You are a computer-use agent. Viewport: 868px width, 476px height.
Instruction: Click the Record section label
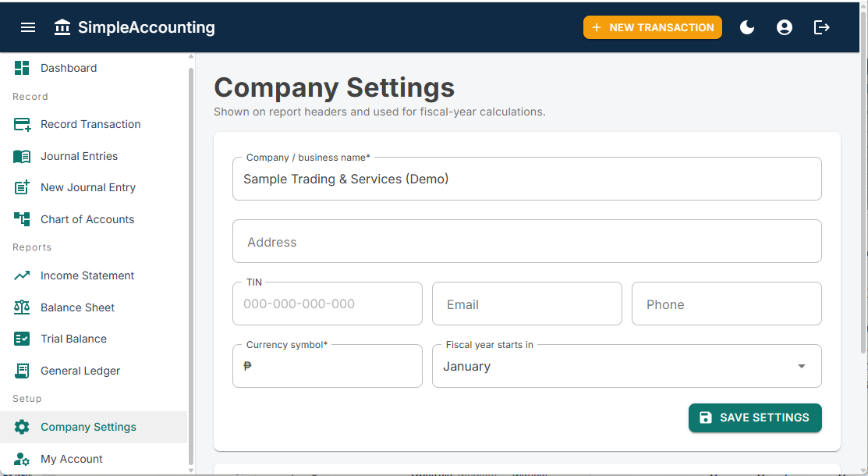[x=30, y=97]
